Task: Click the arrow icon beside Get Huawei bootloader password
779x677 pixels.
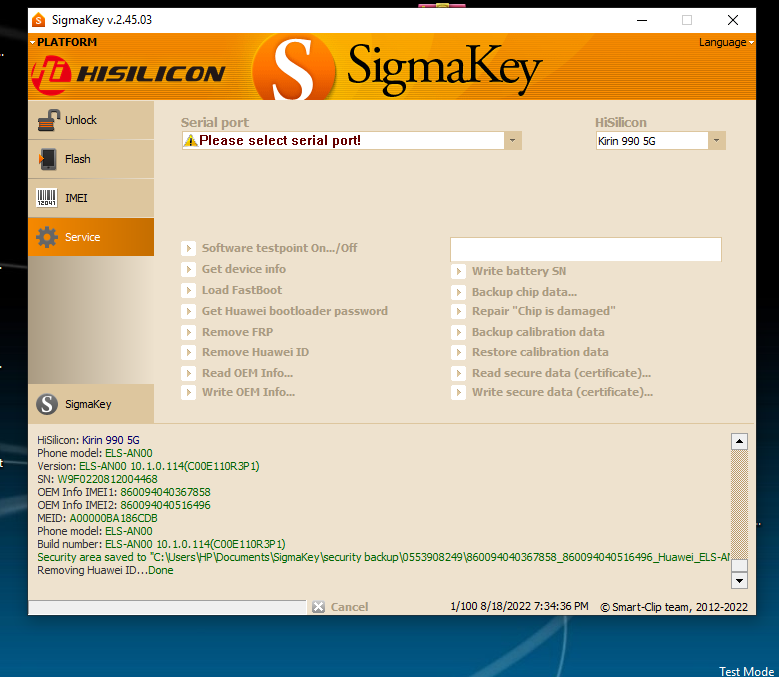Action: pyautogui.click(x=188, y=311)
